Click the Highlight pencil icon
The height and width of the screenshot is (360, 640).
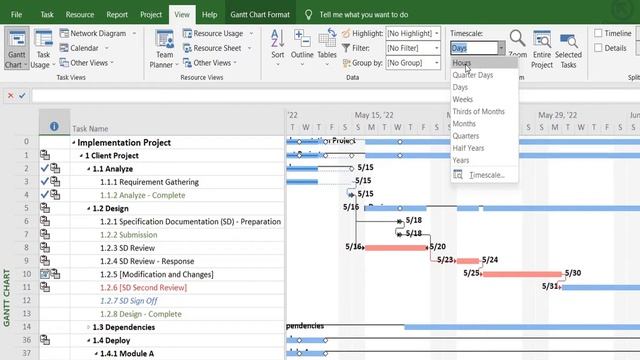[x=346, y=33]
